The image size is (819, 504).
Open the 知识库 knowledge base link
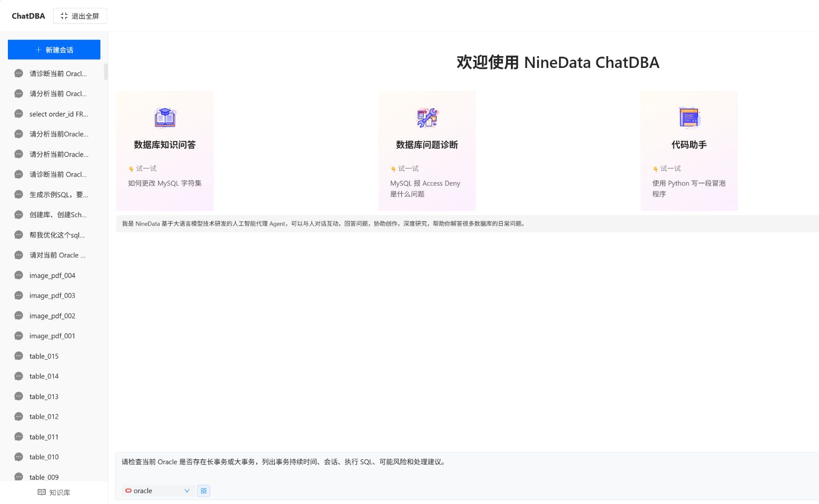54,492
